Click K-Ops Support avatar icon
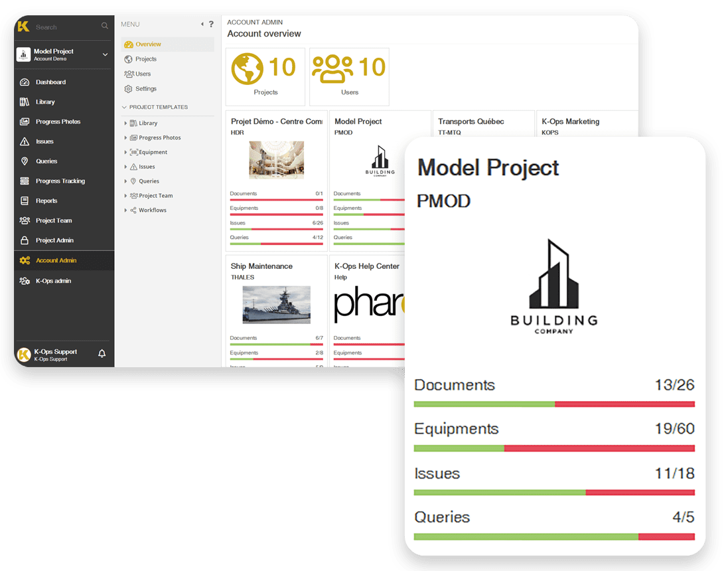 [24, 355]
